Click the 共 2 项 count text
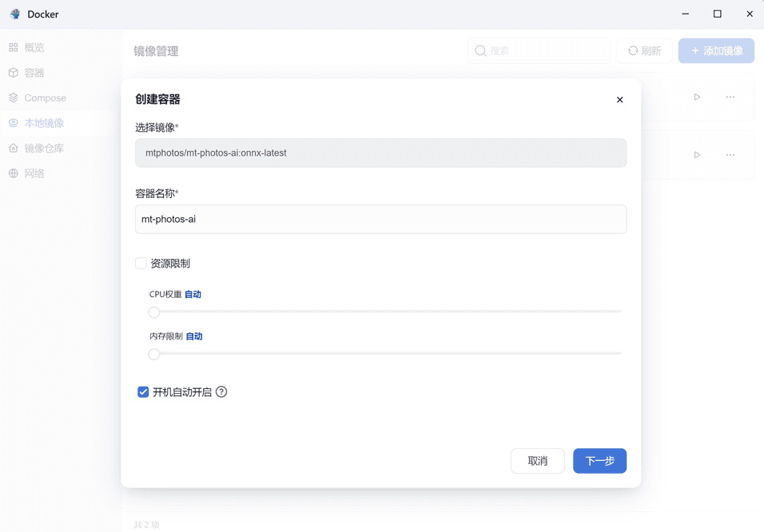764x532 pixels. click(x=147, y=525)
